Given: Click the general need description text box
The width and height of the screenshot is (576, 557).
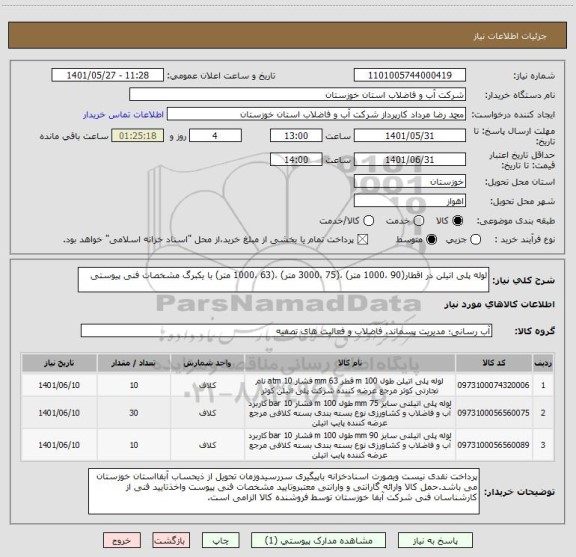Looking at the screenshot, I should pyautogui.click(x=283, y=280).
